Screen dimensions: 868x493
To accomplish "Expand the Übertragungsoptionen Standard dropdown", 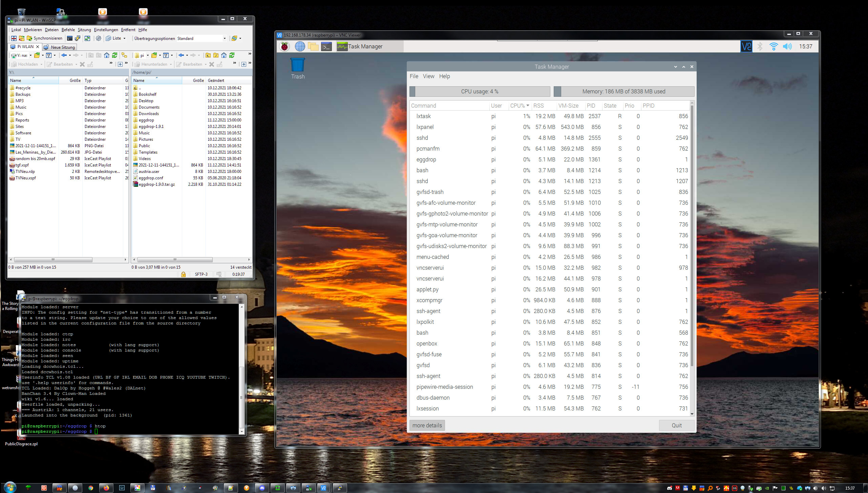I will pyautogui.click(x=224, y=39).
